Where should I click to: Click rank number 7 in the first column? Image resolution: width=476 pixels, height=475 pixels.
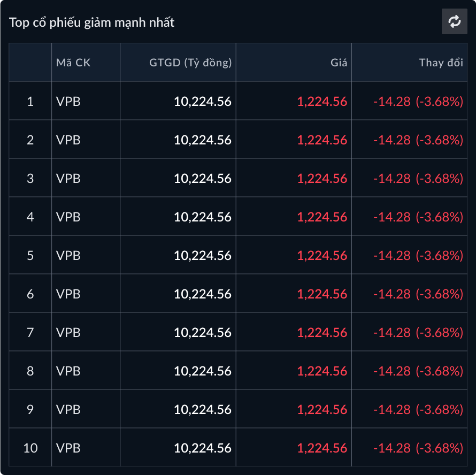30,332
